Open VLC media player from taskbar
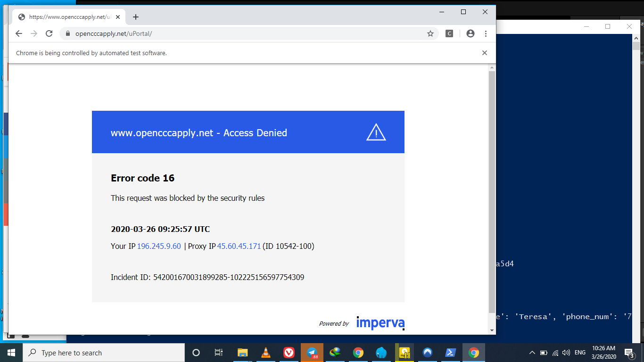This screenshot has height=362, width=644. tap(266, 353)
